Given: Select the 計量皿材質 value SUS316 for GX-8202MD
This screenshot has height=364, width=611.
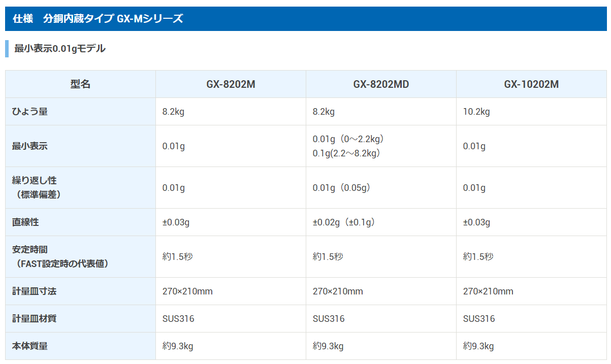Looking at the screenshot, I should click(x=329, y=319).
